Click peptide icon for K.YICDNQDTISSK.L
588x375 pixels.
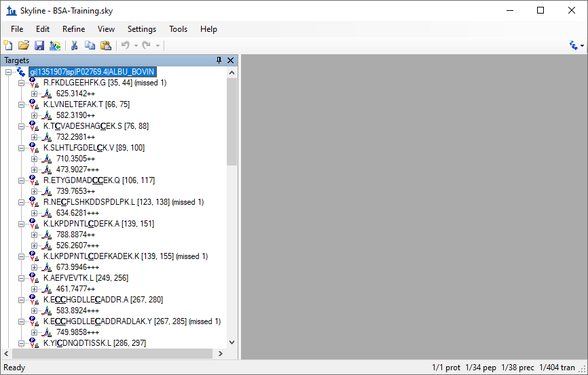(x=34, y=342)
